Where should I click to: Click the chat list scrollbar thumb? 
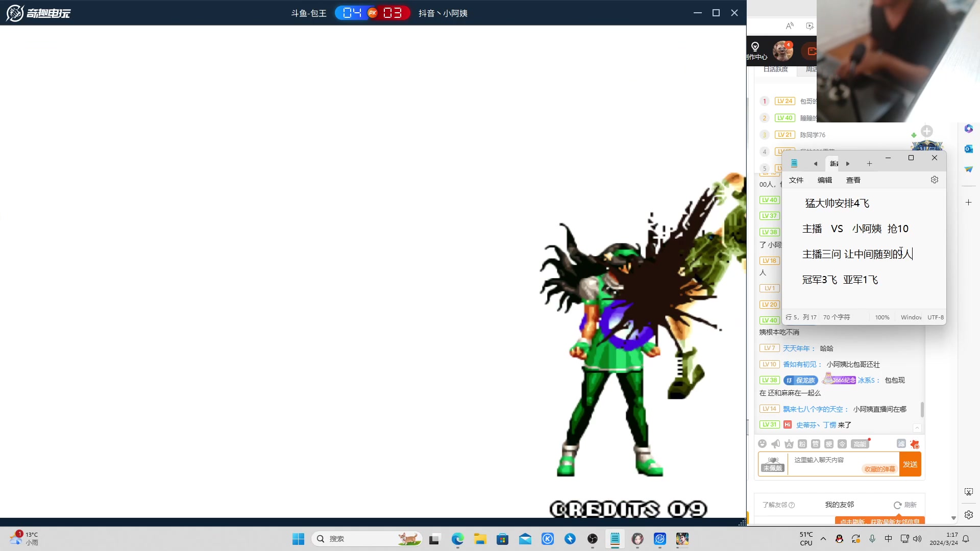[922, 409]
